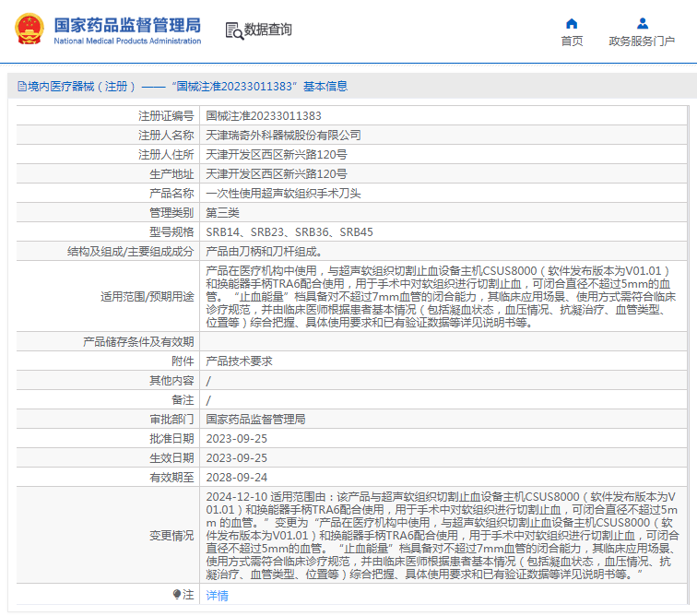
Task: Click the 变更情况 row label
Action: point(171,536)
